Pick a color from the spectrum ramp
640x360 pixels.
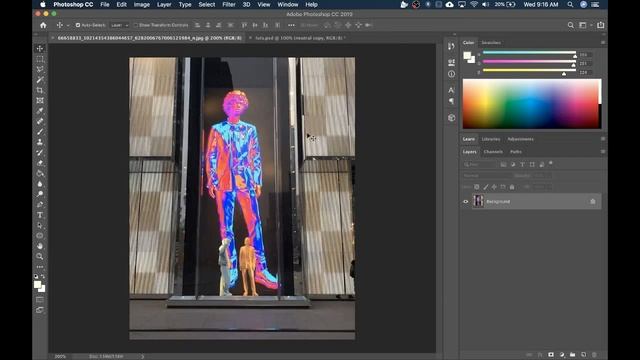(532, 104)
